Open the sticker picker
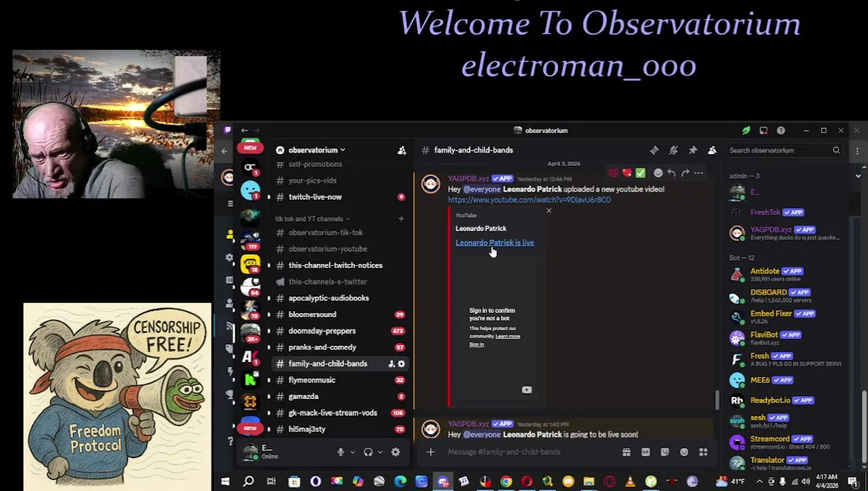This screenshot has height=491, width=868. [x=665, y=452]
